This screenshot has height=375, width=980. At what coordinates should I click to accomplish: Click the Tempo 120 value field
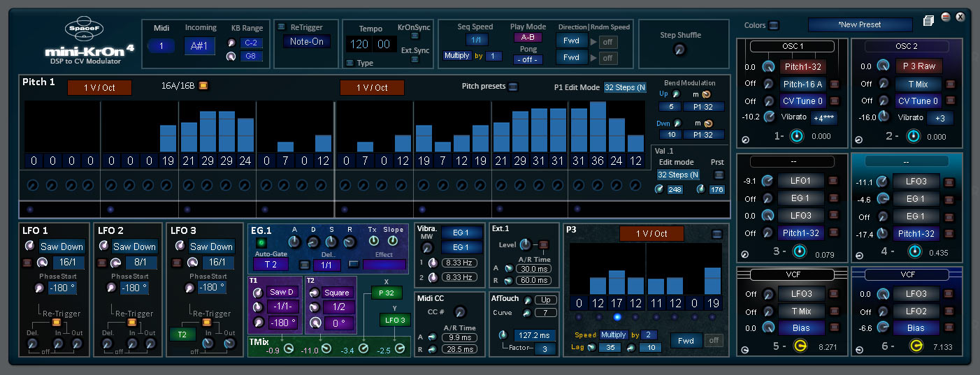[359, 43]
